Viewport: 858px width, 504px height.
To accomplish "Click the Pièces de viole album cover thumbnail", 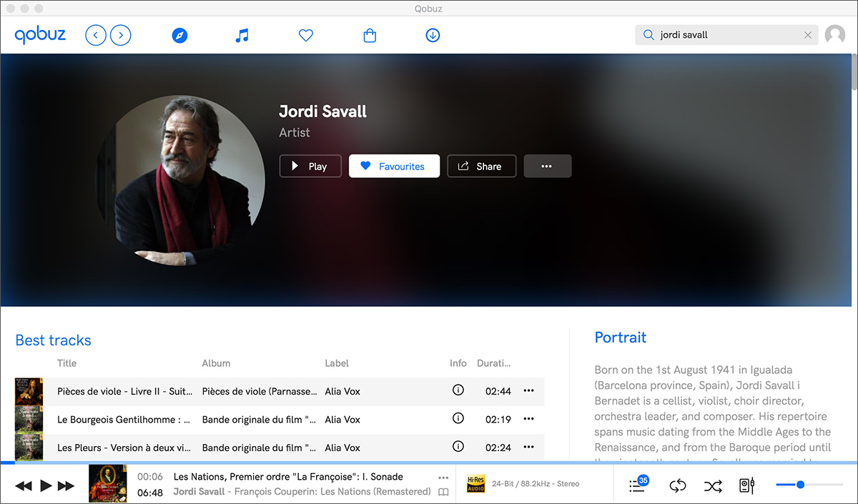I will (29, 392).
